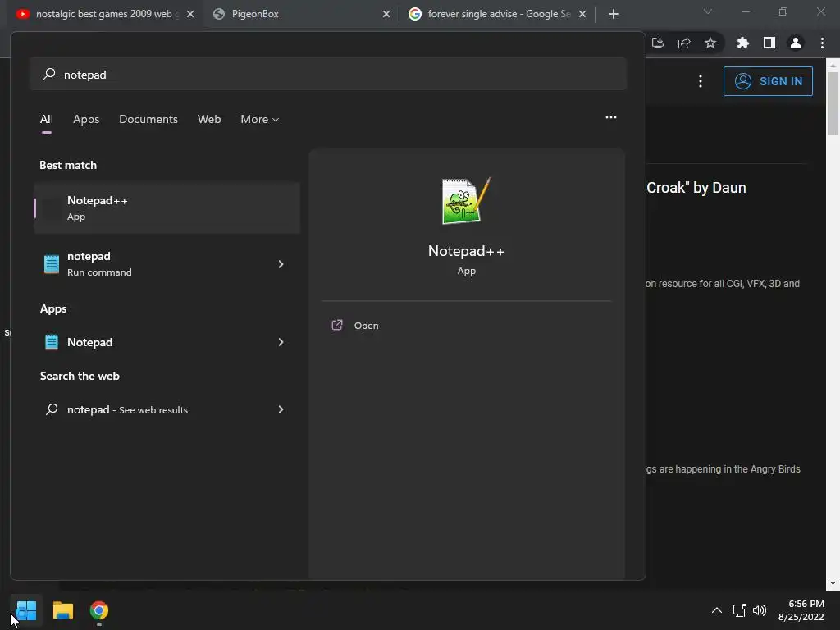Open Chrome's three-dot main menu
Screen dimensions: 840x630
point(822,43)
